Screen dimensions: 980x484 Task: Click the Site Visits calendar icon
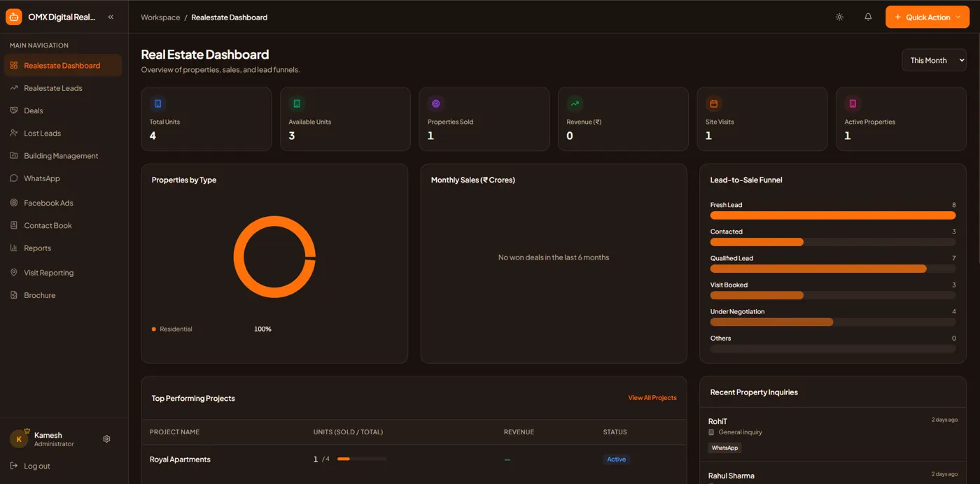click(714, 104)
